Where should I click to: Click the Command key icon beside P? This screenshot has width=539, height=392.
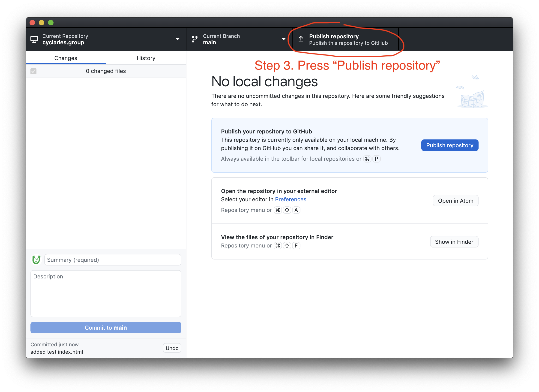[367, 159]
